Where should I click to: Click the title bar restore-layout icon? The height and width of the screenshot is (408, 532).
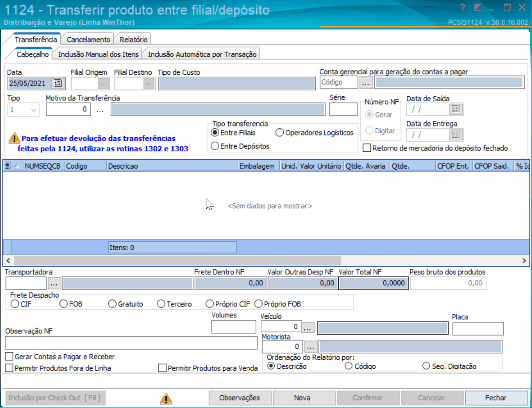click(x=478, y=7)
